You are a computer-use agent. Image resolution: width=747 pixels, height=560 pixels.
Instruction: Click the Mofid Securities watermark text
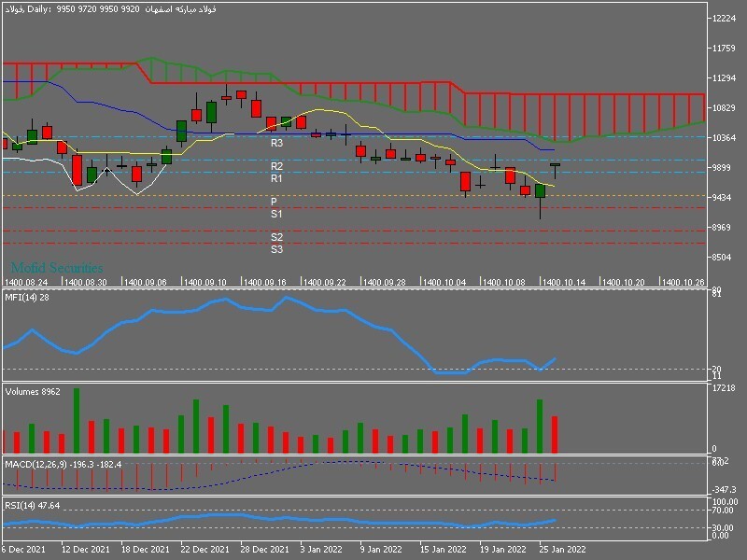57,268
